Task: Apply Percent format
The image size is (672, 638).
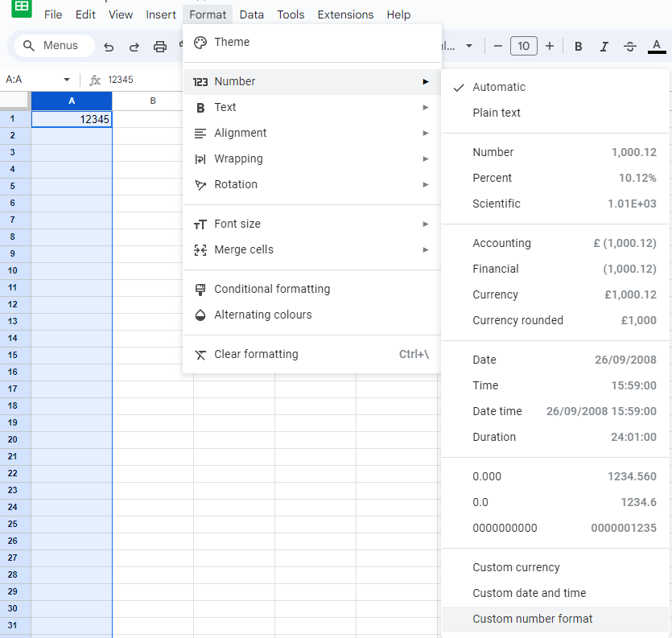Action: (x=555, y=178)
